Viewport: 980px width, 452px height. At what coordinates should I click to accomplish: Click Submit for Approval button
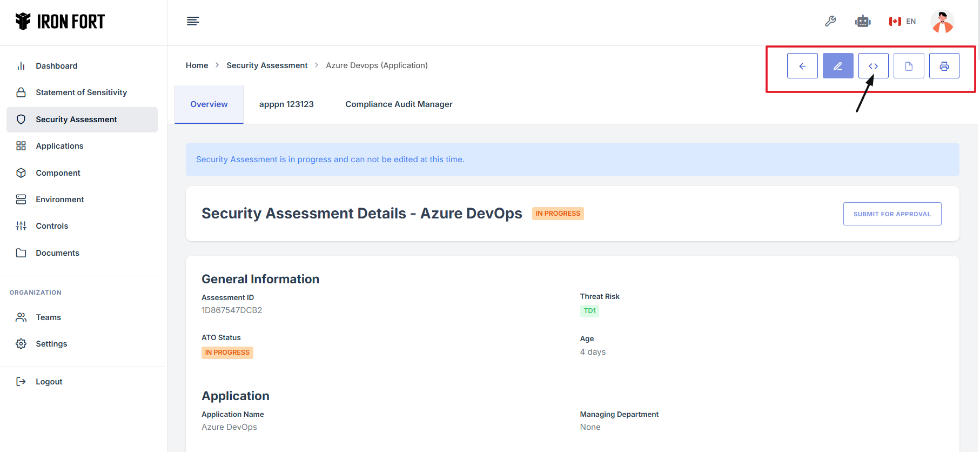[892, 214]
